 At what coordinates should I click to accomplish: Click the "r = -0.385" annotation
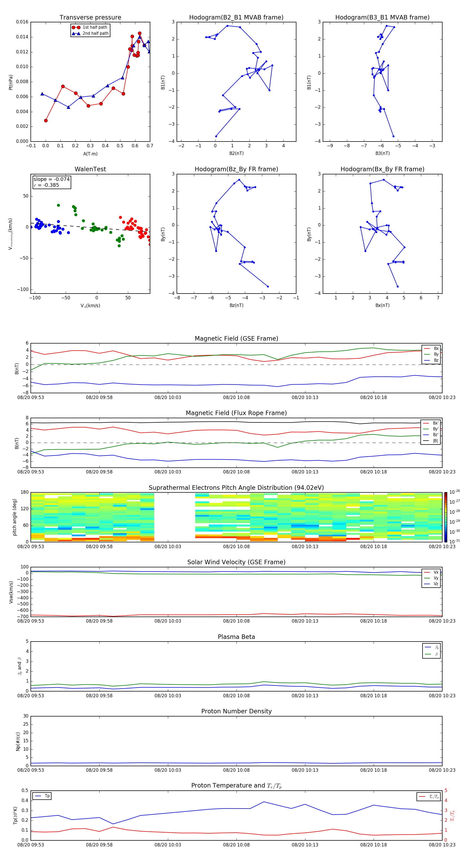click(47, 185)
